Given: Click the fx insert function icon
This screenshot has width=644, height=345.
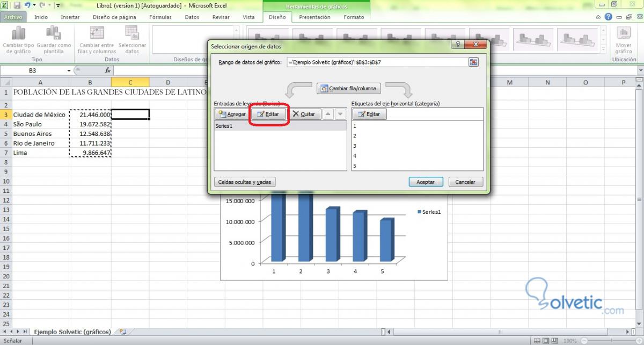Looking at the screenshot, I should (107, 70).
